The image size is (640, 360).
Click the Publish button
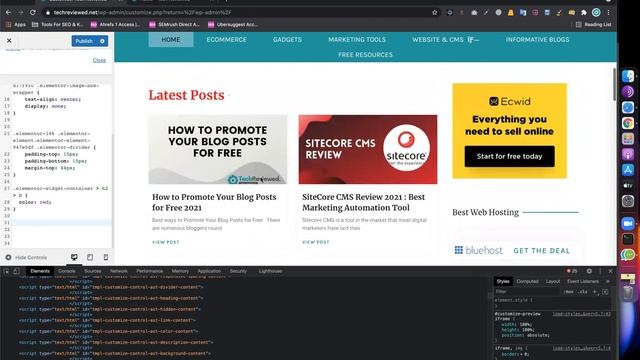click(x=84, y=41)
